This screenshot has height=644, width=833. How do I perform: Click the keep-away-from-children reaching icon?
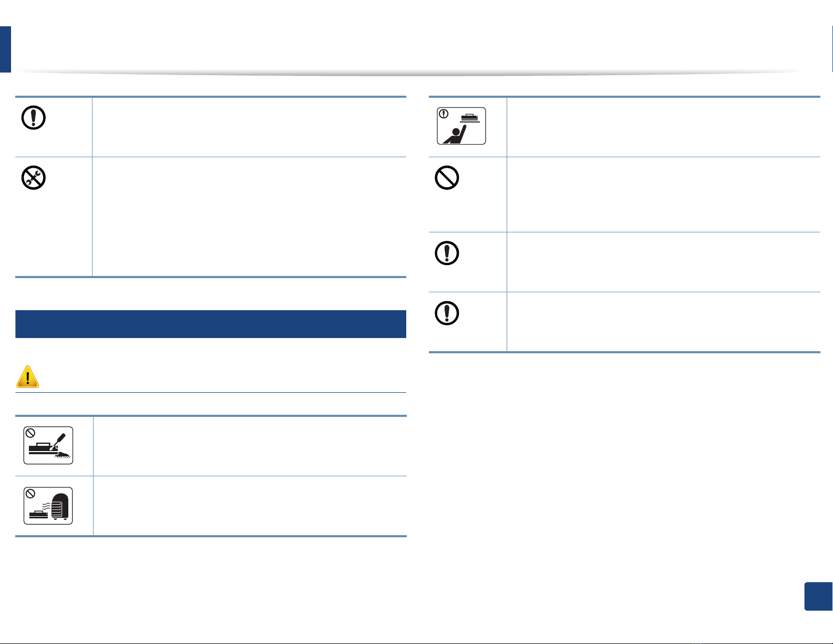tap(461, 126)
